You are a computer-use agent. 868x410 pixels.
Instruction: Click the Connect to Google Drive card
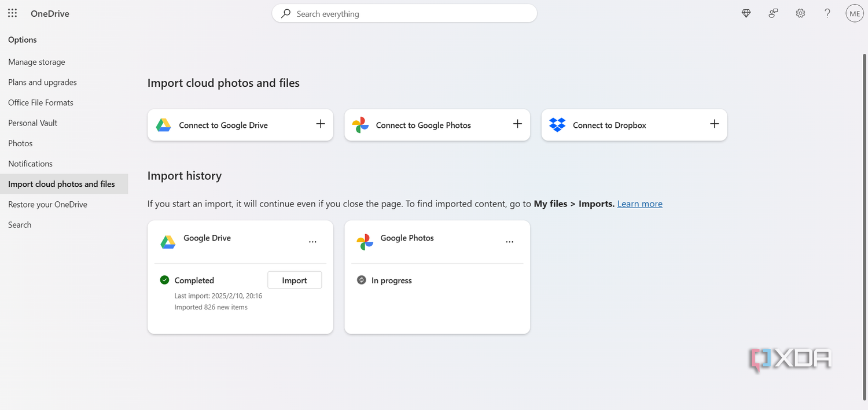[240, 125]
